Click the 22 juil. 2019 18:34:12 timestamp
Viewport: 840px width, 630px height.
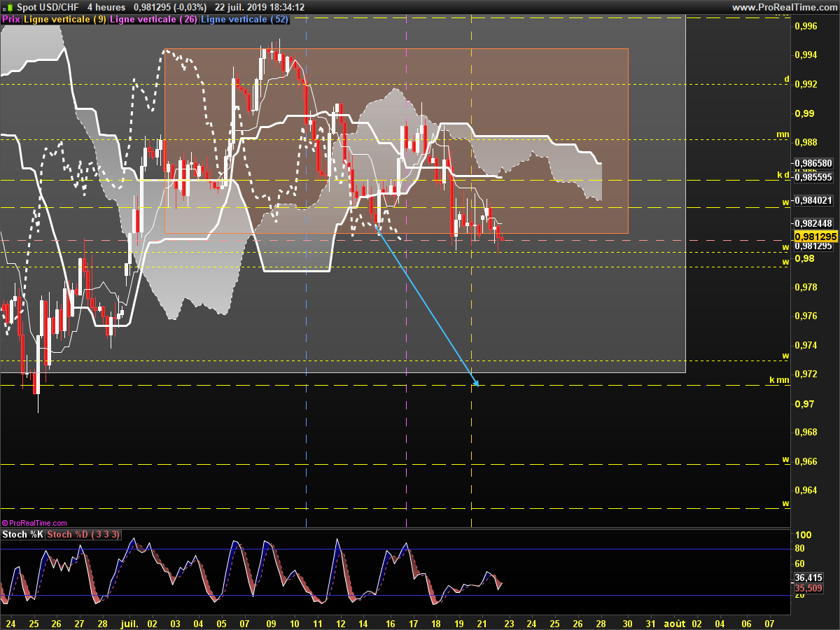pos(260,7)
